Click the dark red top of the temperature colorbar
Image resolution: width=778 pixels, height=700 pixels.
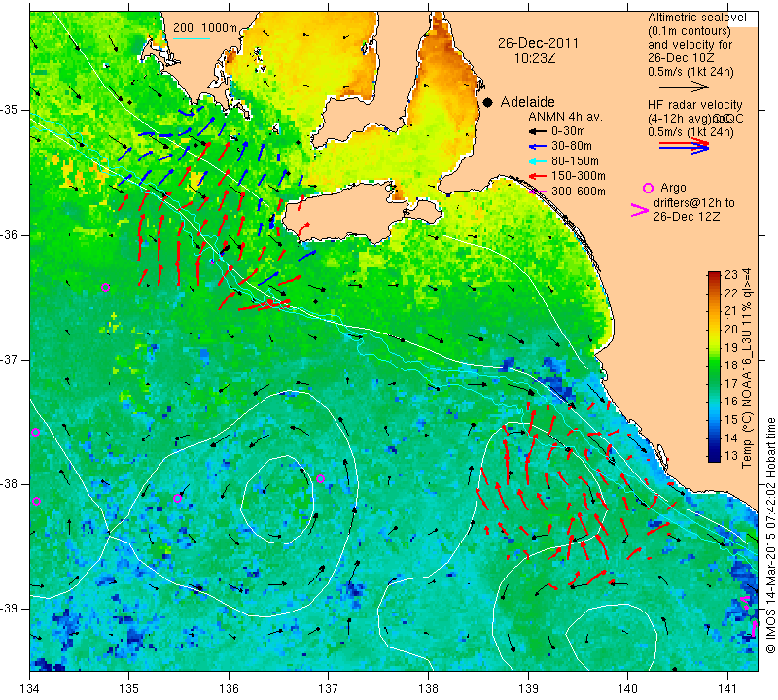tap(714, 276)
